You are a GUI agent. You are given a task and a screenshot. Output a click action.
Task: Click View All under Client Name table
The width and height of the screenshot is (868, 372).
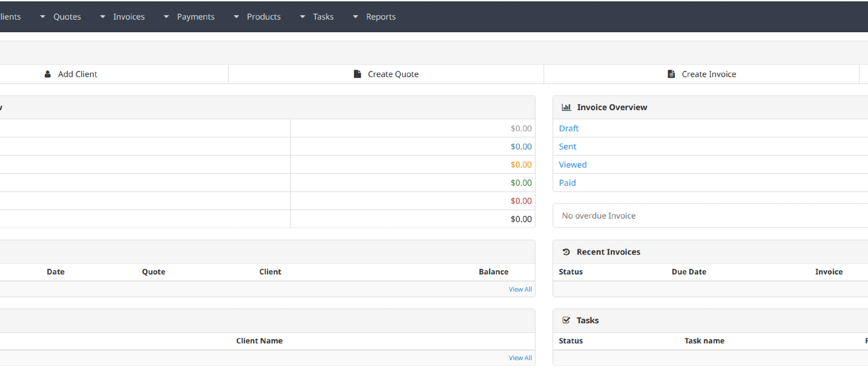click(x=520, y=358)
